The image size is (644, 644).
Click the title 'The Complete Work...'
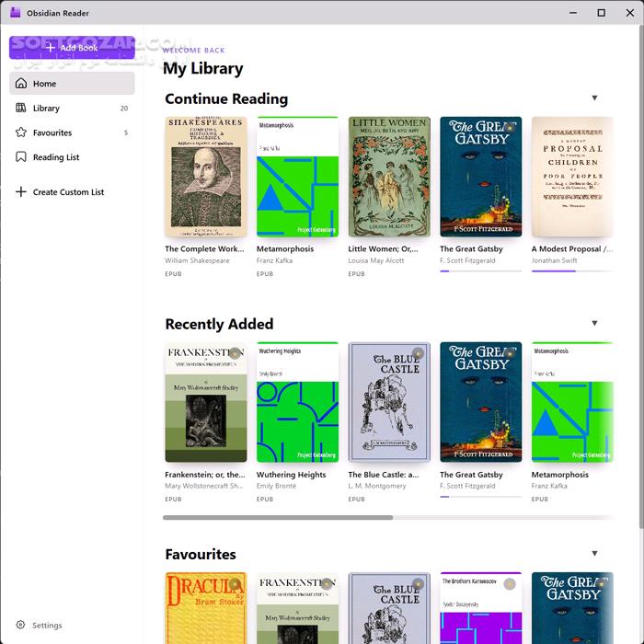click(204, 249)
